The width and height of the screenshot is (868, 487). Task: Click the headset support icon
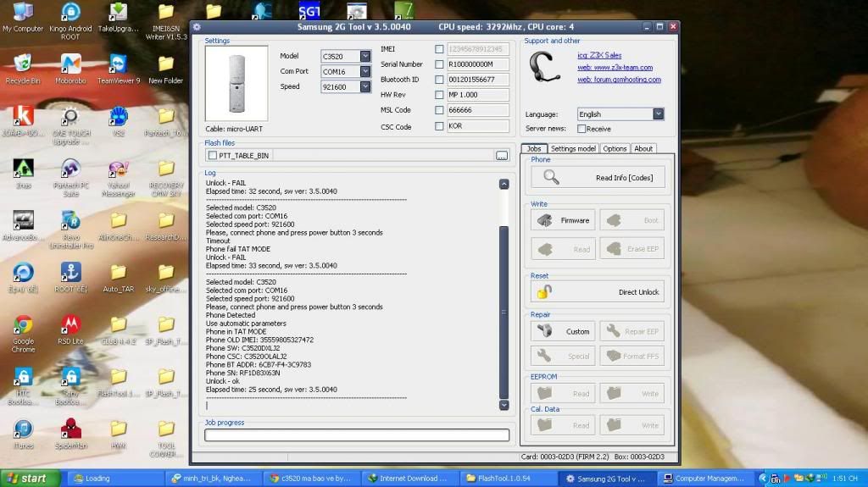click(545, 67)
